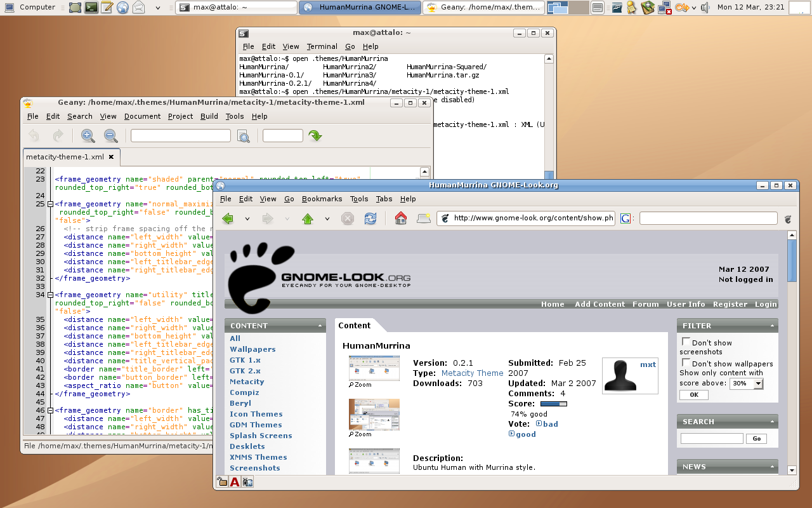The height and width of the screenshot is (508, 812).
Task: Open Geany's Project menu
Action: (x=180, y=116)
